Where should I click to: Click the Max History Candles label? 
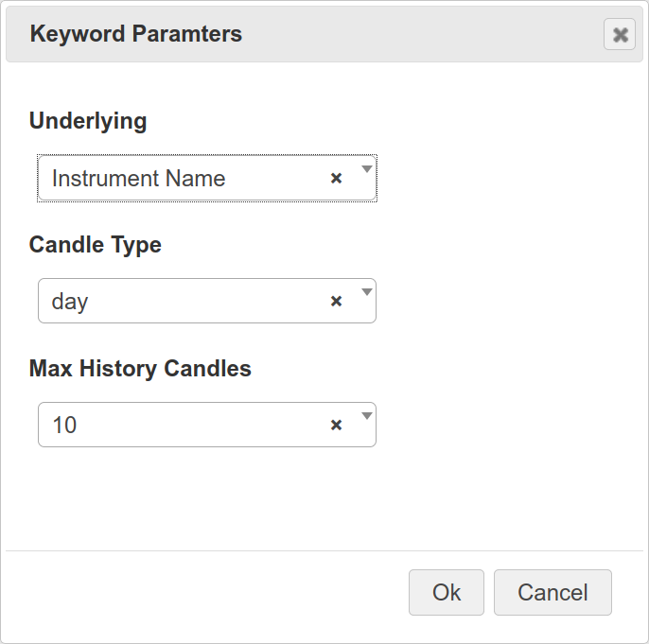click(140, 369)
